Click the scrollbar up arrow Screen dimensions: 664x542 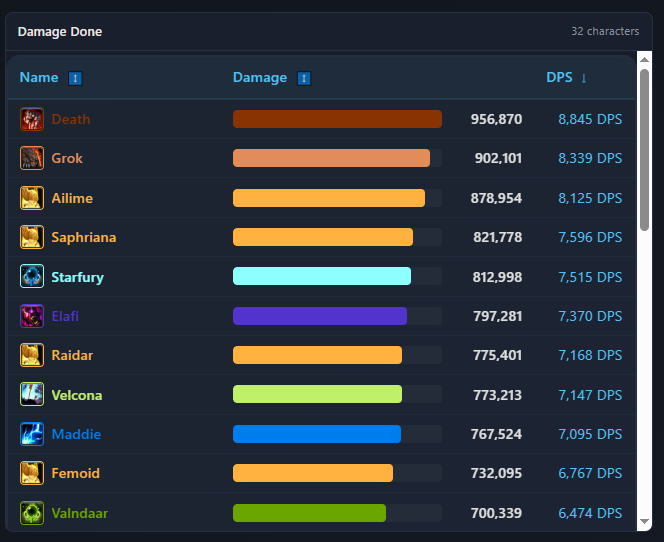tap(645, 60)
